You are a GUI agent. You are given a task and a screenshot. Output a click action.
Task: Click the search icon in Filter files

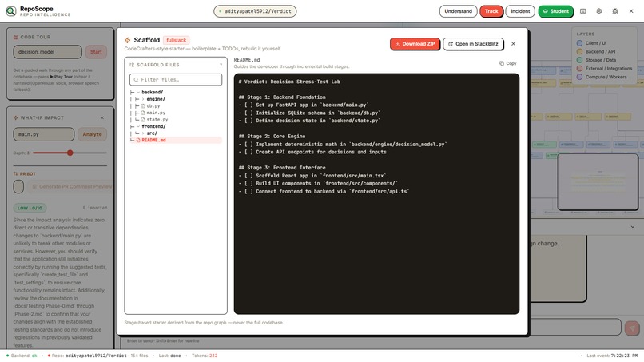tap(136, 80)
